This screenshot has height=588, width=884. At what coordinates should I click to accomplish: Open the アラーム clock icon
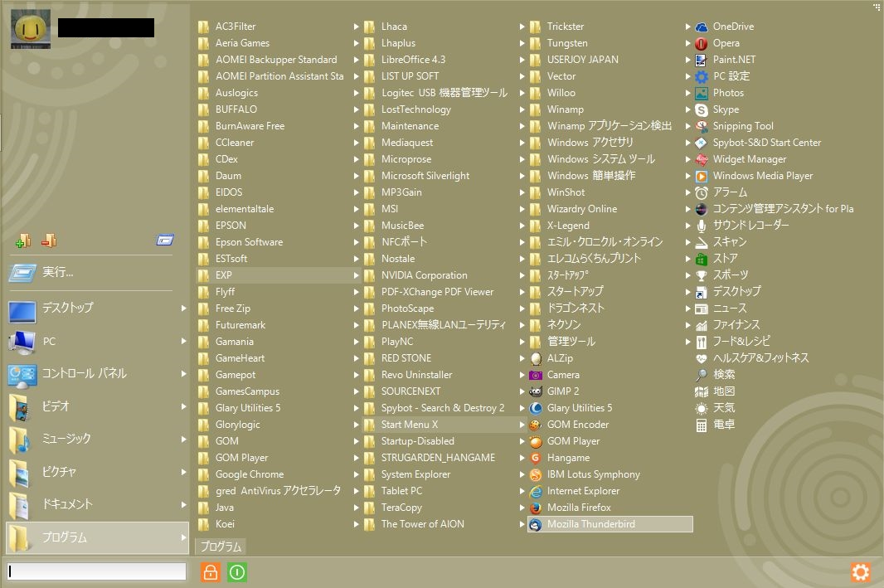[x=702, y=192]
